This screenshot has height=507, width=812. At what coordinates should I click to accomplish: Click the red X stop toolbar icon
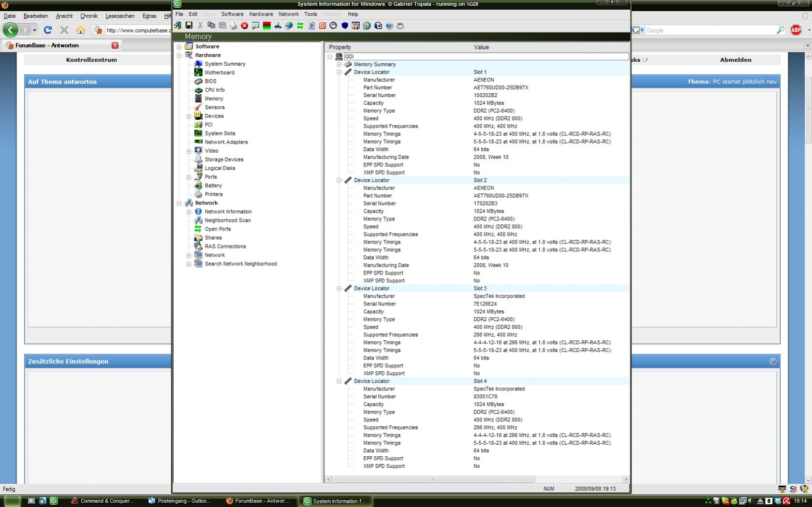[245, 26]
